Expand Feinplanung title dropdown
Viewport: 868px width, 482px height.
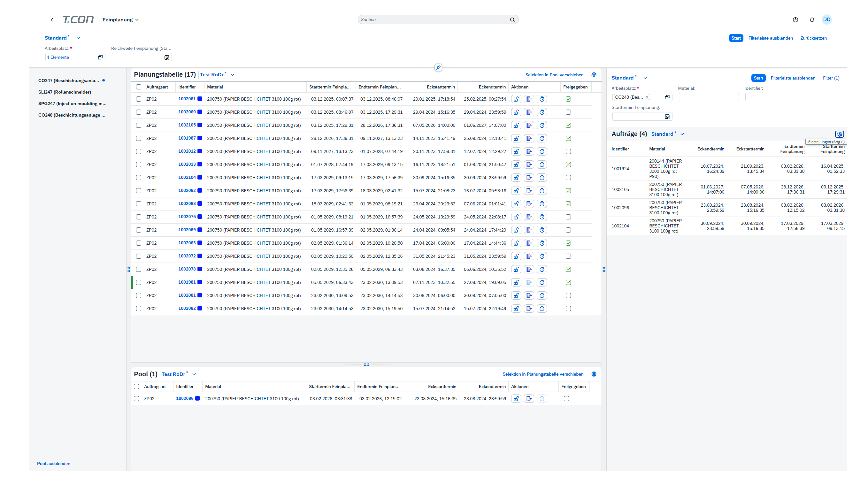pos(137,20)
